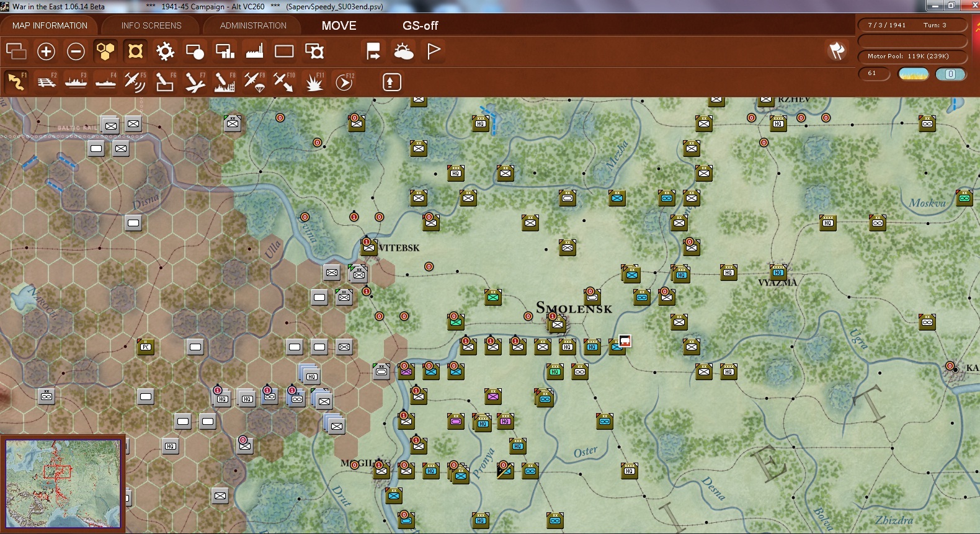This screenshot has width=980, height=534.
Task: Click the RZHEV city label
Action: 794,100
